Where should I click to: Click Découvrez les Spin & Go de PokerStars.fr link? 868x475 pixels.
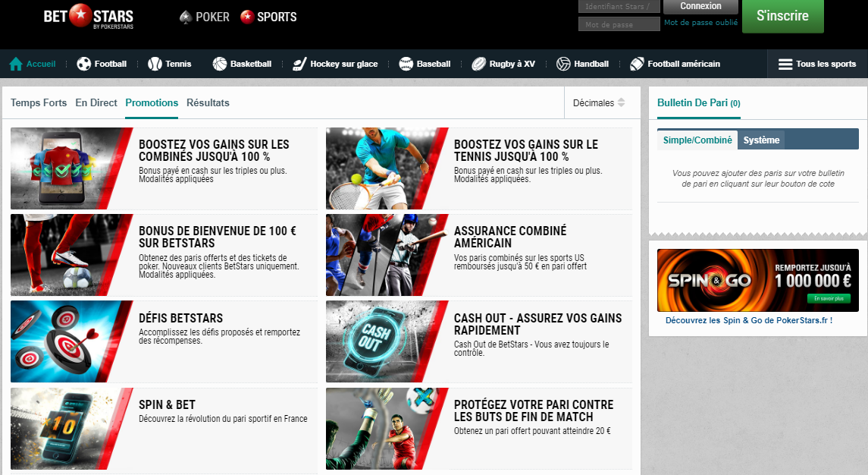point(749,320)
